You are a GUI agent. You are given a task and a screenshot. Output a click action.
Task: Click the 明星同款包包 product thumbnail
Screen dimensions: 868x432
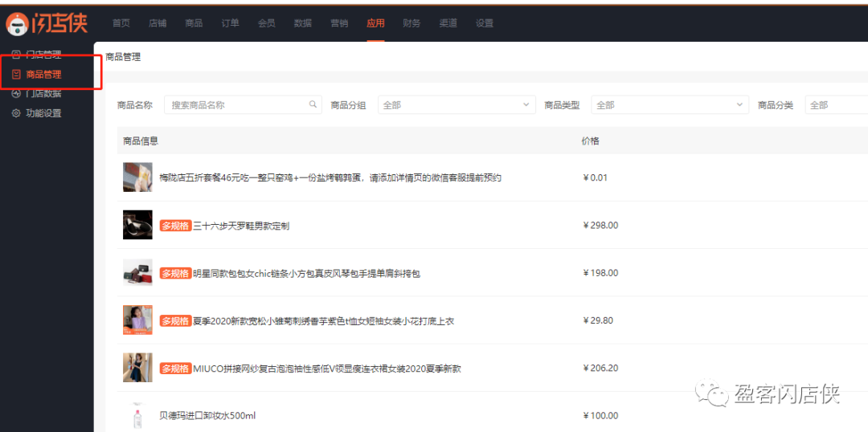pyautogui.click(x=137, y=273)
